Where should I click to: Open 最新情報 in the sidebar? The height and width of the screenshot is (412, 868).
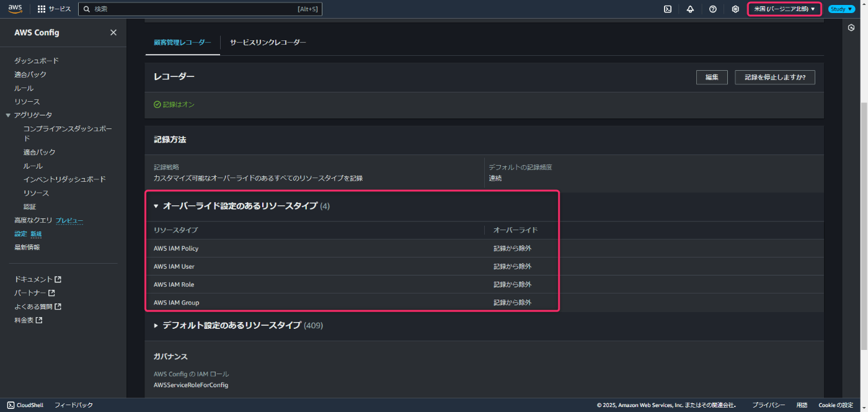point(27,247)
